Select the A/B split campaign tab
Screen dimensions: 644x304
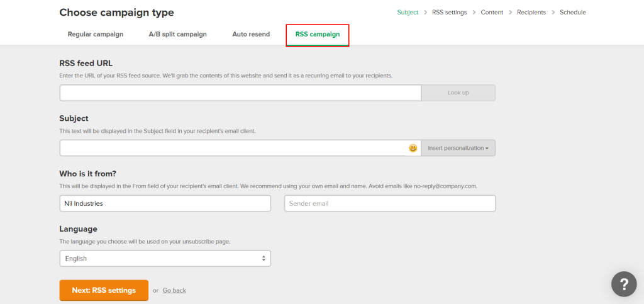(x=177, y=34)
